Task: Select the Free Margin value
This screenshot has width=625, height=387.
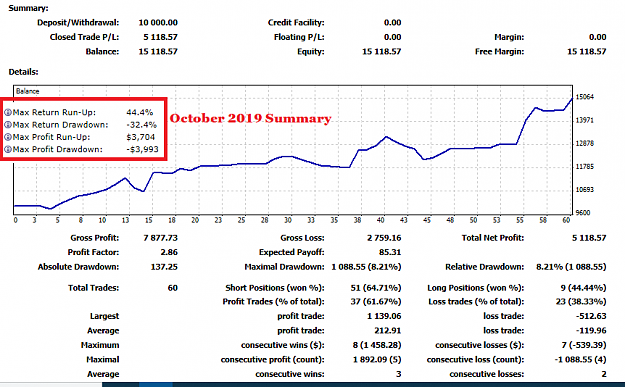Action: pos(586,51)
